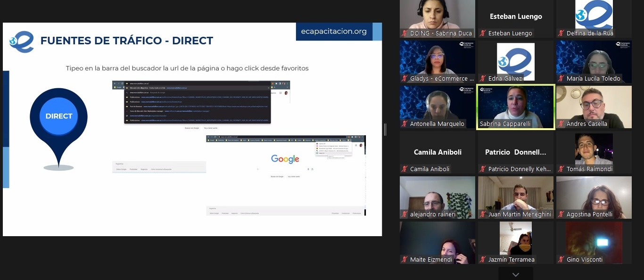Click the divider handle between slide and gallery
644x280 pixels.
pos(385,130)
